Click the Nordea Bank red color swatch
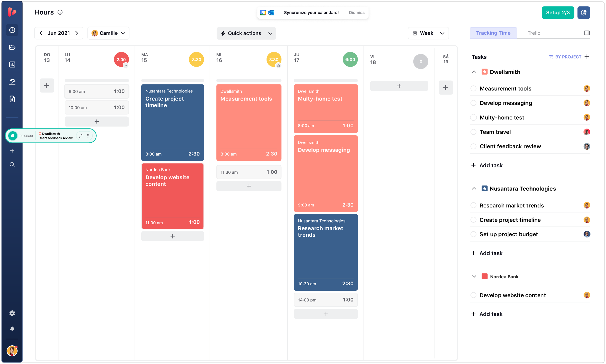This screenshot has width=606, height=364. click(x=484, y=276)
